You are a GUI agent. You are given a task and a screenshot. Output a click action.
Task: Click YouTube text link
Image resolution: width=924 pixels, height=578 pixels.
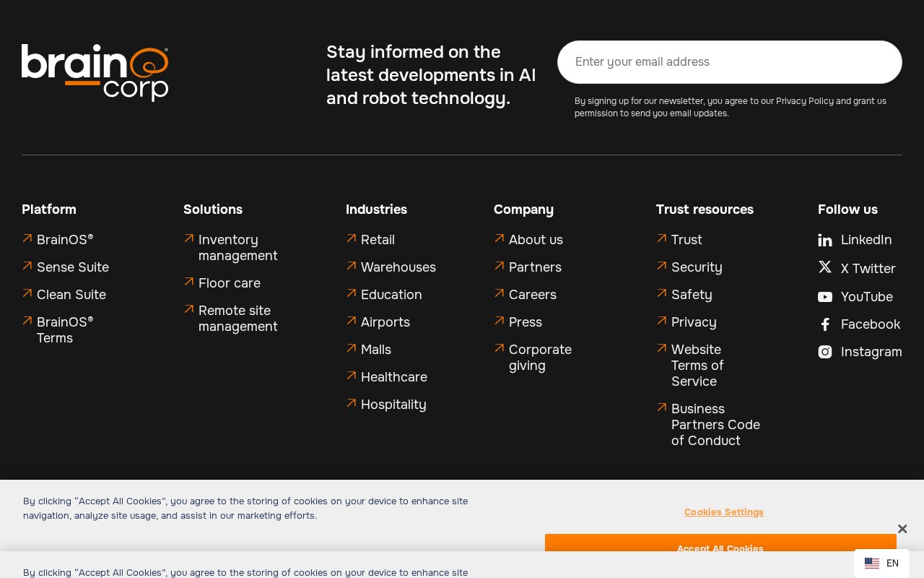coord(867,297)
